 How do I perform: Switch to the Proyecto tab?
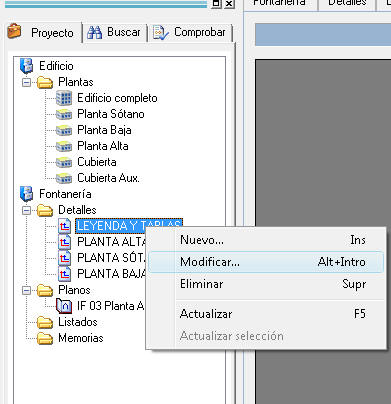click(x=42, y=33)
